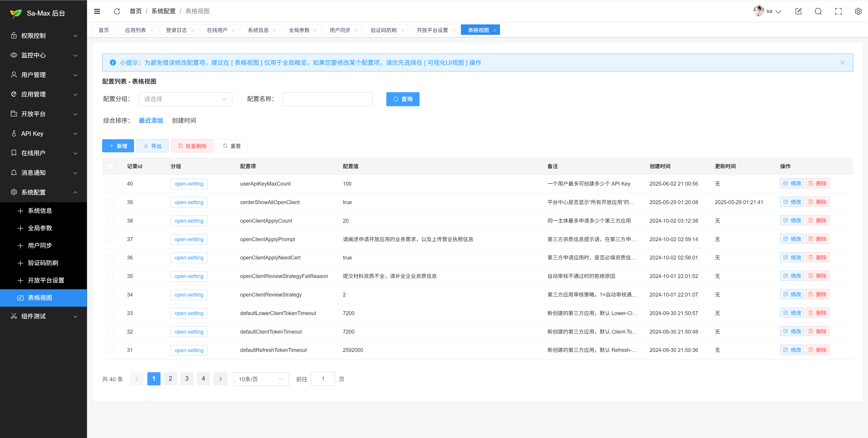Click the 查询 search button

[403, 99]
